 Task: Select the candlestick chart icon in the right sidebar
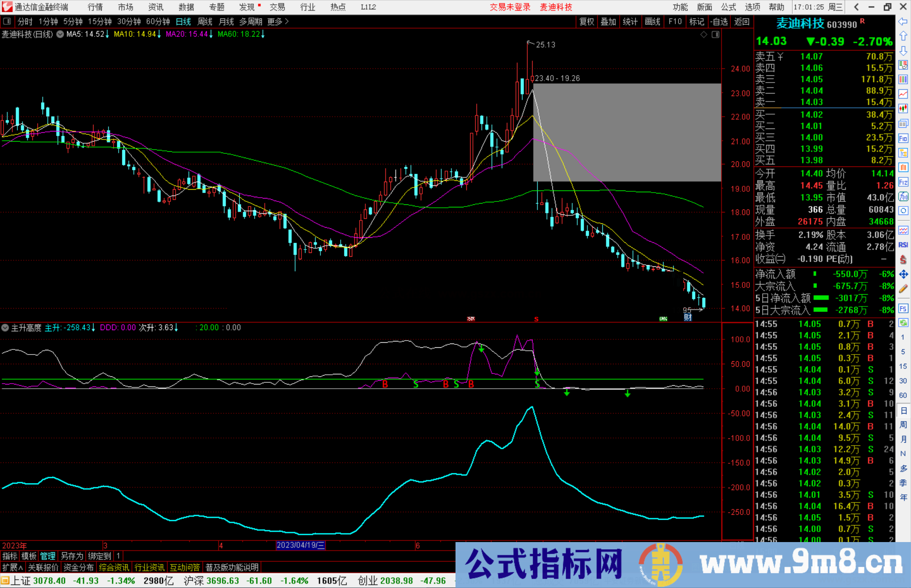point(903,109)
